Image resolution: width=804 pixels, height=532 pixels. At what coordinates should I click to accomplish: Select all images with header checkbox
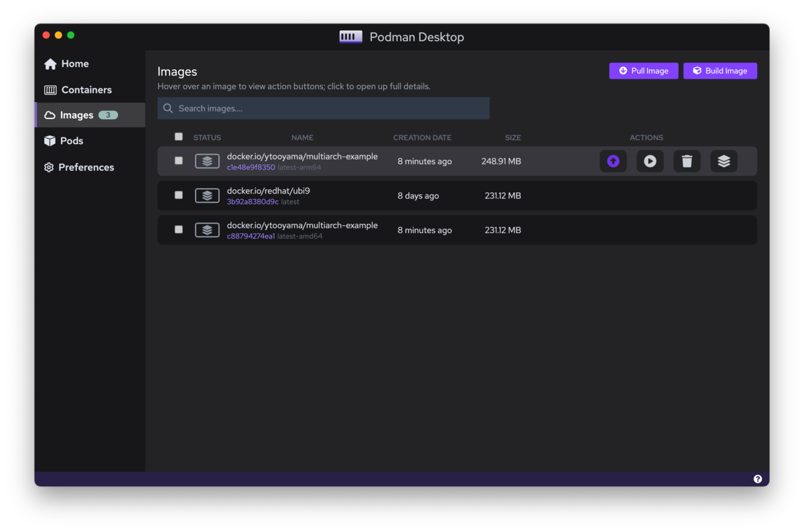click(x=178, y=137)
